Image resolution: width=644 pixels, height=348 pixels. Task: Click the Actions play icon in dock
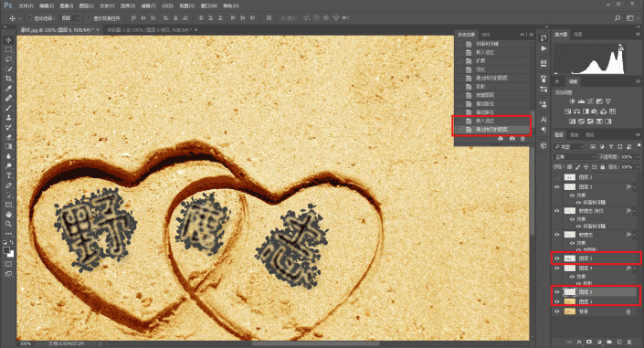(x=544, y=48)
